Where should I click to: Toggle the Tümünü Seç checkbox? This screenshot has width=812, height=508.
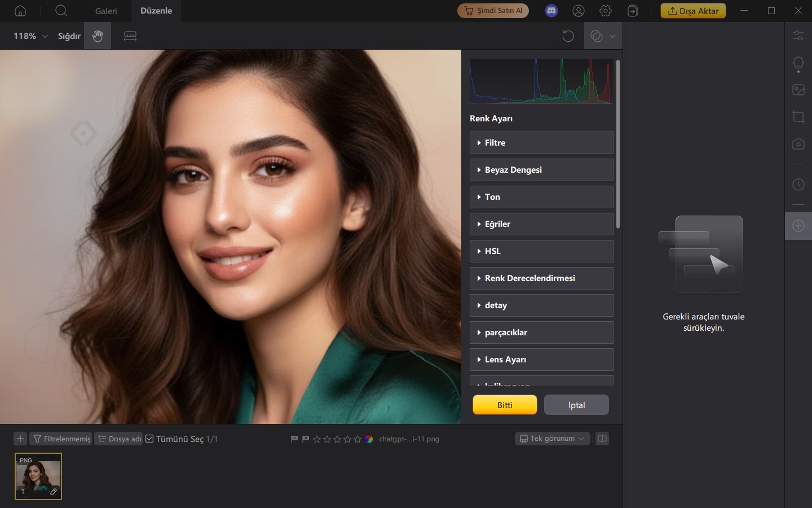tap(149, 439)
